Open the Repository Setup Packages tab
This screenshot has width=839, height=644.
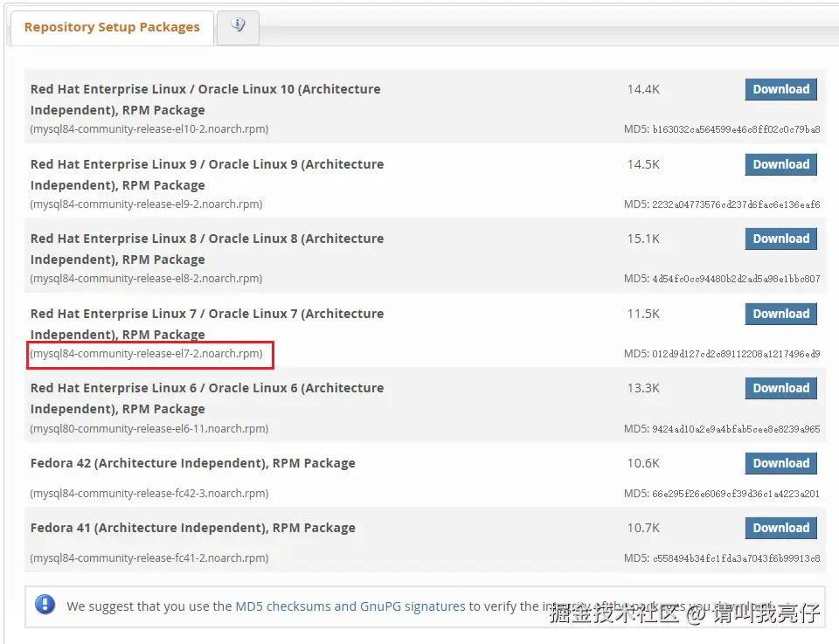click(112, 27)
